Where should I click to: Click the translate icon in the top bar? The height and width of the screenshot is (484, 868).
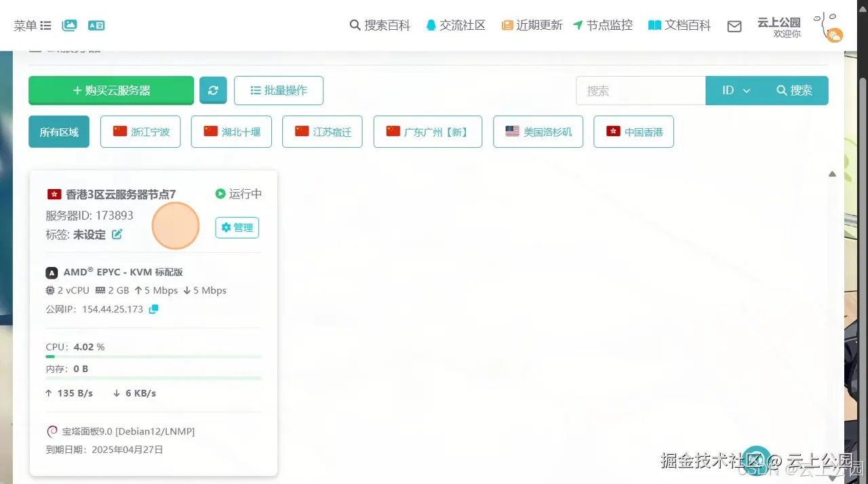96,25
